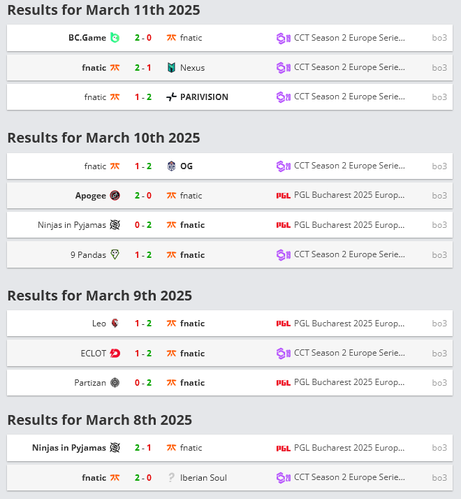Open the Ninjas in Pyjamas 0-2 fnatic result
Screen dimensions: 461x499
(230, 225)
